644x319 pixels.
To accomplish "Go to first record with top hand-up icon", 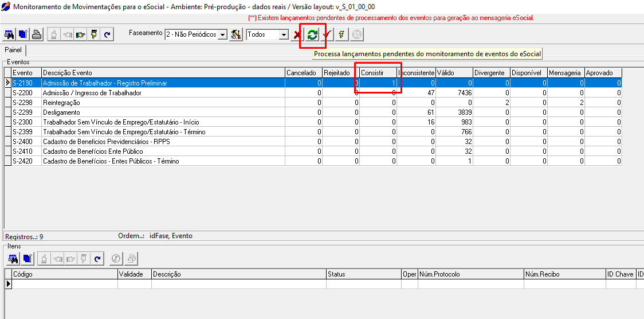I will coord(54,34).
